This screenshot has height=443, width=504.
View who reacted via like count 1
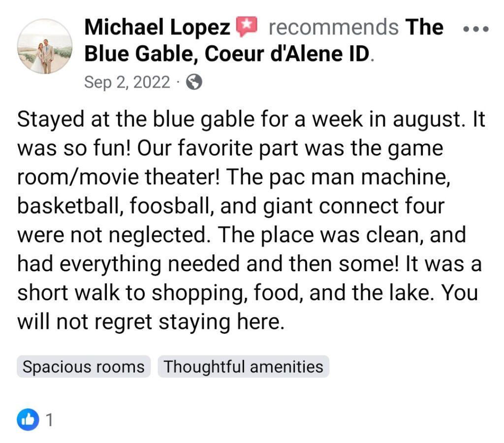(x=49, y=420)
